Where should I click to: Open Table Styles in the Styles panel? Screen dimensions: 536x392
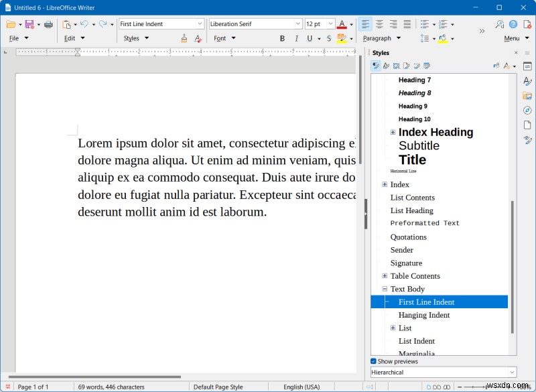(x=425, y=66)
